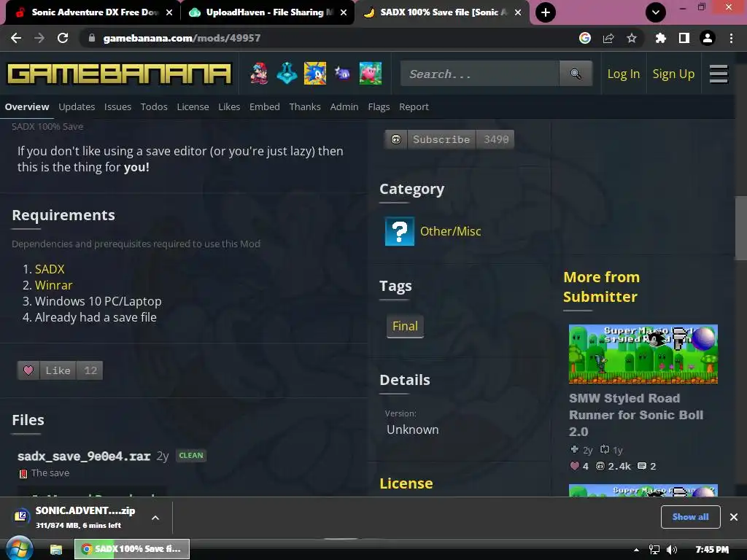This screenshot has width=747, height=560.
Task: Click the address bar URL
Action: pos(182,38)
